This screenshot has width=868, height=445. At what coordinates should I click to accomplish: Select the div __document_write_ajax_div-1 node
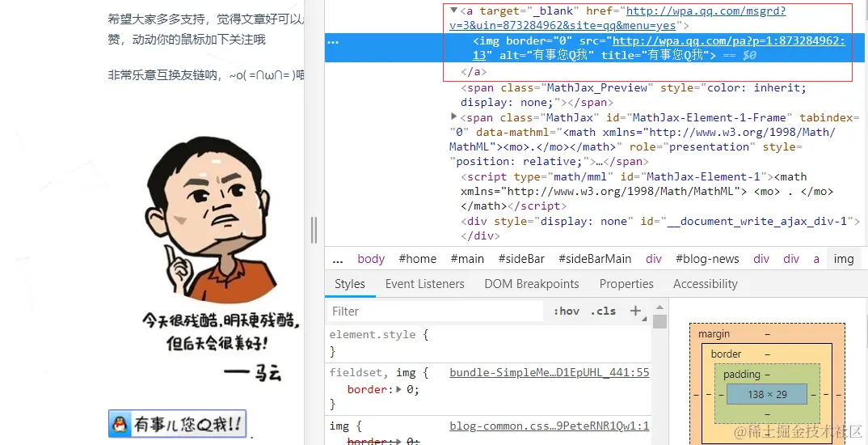660,228
